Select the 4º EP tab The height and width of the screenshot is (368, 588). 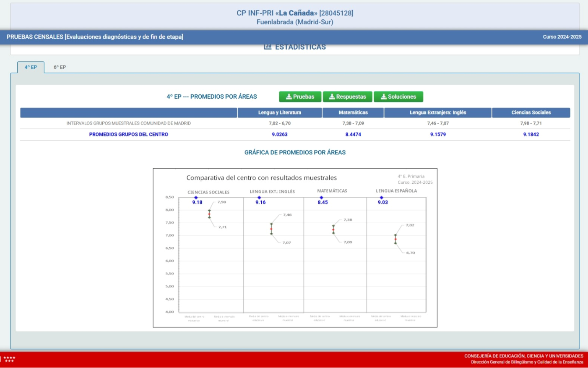[x=31, y=67]
